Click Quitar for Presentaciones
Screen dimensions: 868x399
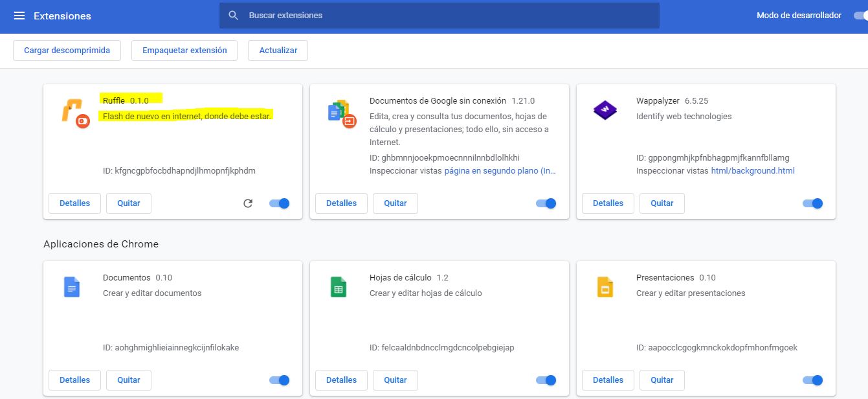[662, 380]
